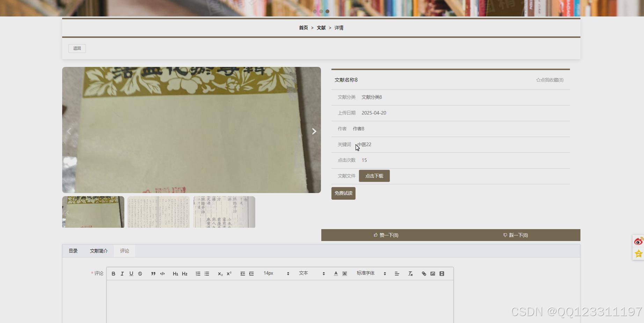Toggle underline formatting in comment editor
The width and height of the screenshot is (644, 323).
[x=131, y=274]
